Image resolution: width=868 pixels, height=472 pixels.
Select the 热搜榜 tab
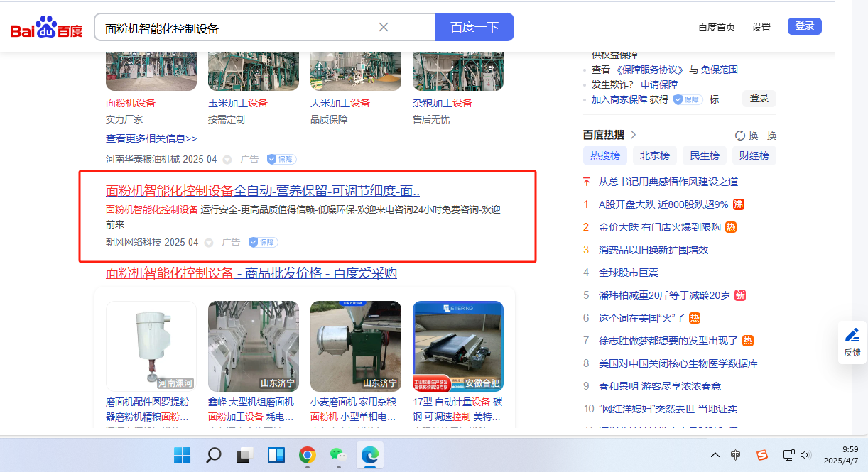pyautogui.click(x=605, y=155)
